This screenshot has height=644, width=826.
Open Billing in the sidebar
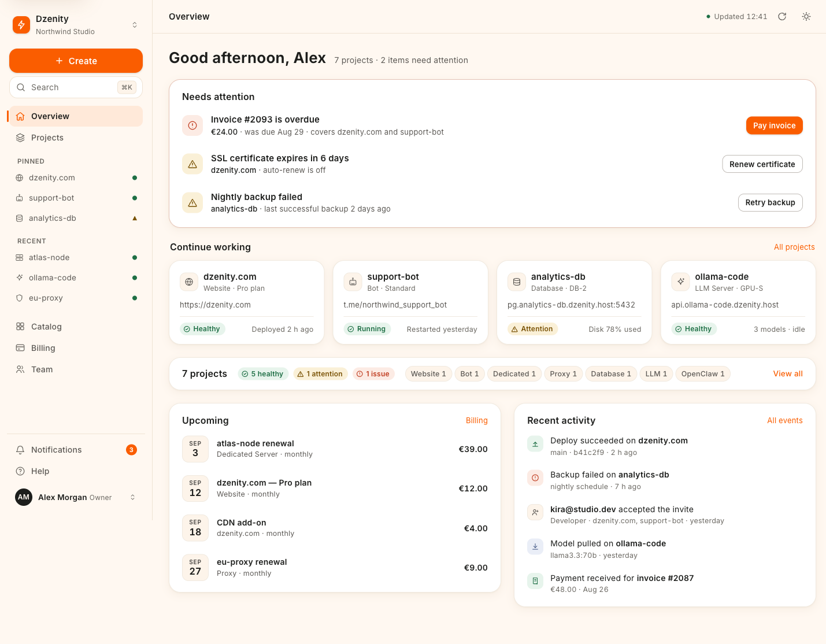click(x=76, y=348)
